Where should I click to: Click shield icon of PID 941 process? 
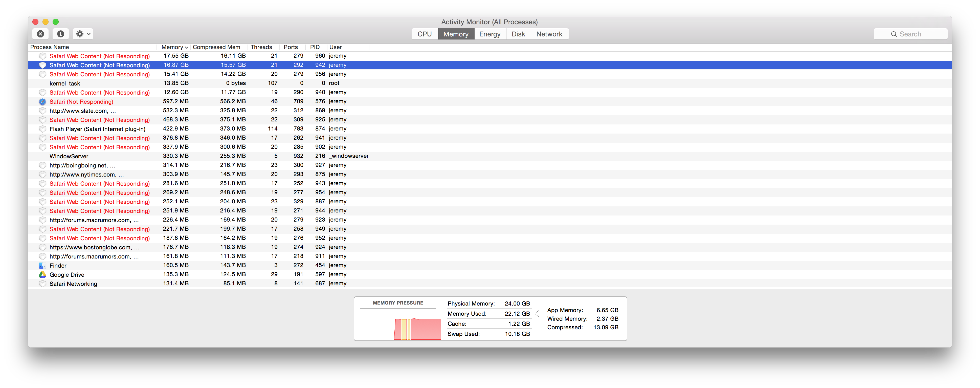click(x=42, y=138)
